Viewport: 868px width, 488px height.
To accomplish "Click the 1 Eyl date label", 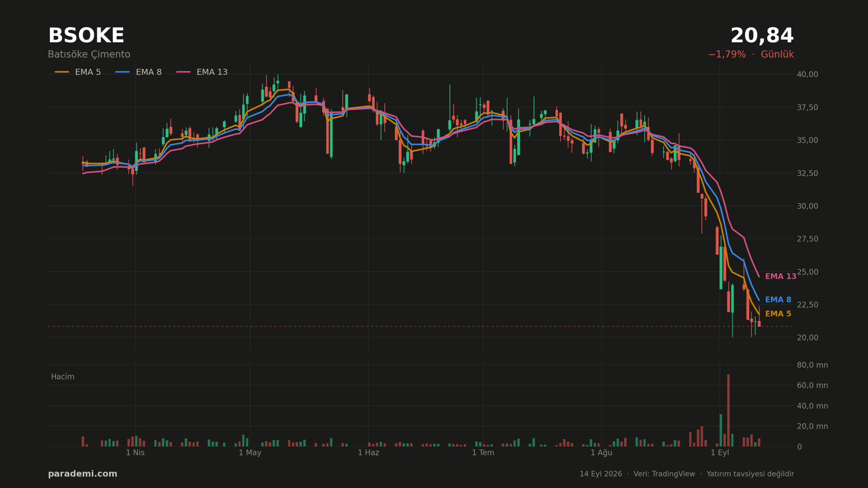I will (x=720, y=453).
